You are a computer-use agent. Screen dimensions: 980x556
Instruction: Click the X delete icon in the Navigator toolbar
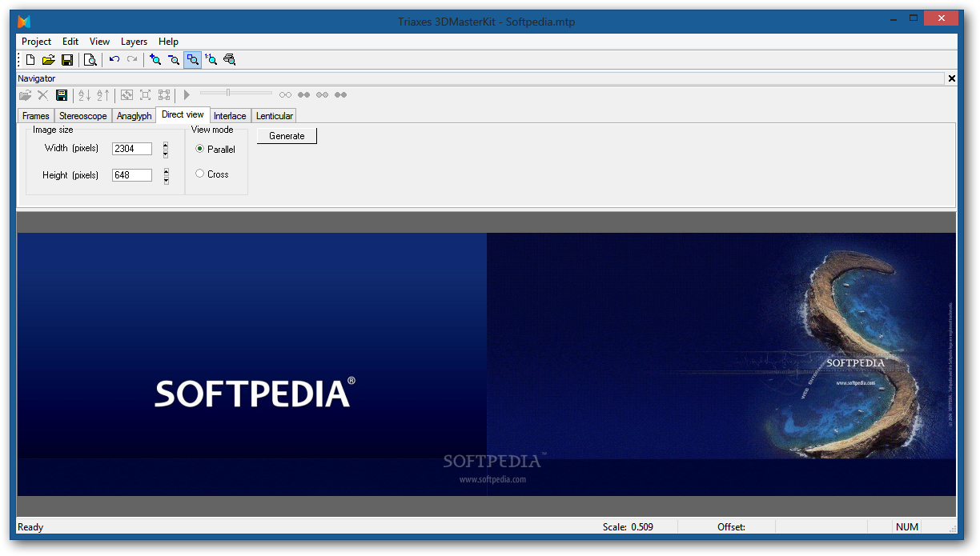pos(43,95)
